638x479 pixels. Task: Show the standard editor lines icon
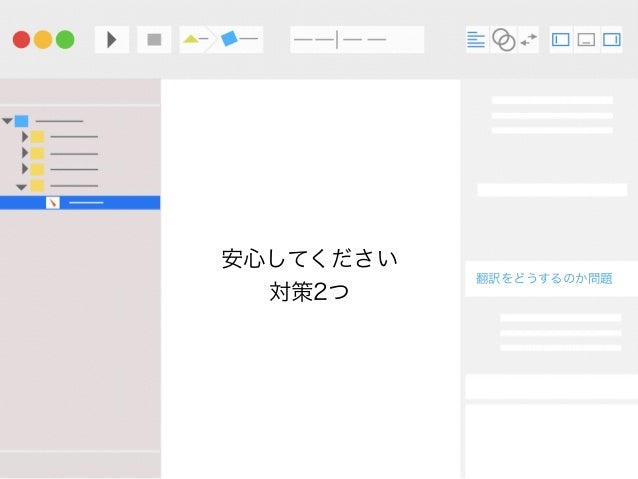tap(476, 40)
